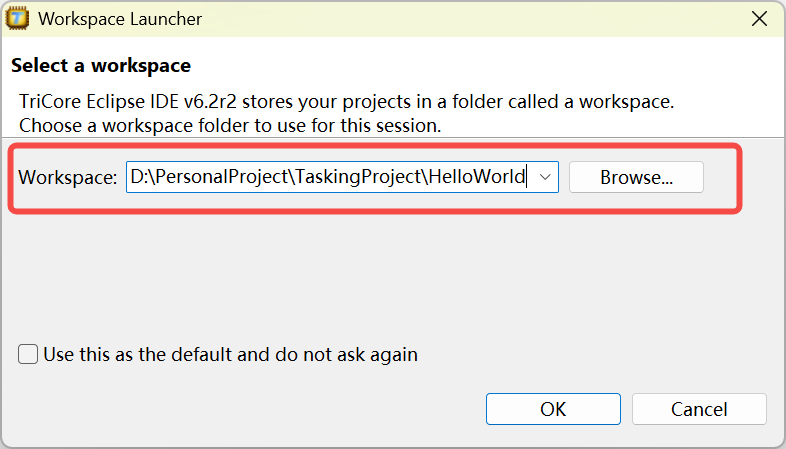Image resolution: width=786 pixels, height=449 pixels.
Task: Click empty title bar area
Action: (x=450, y=19)
